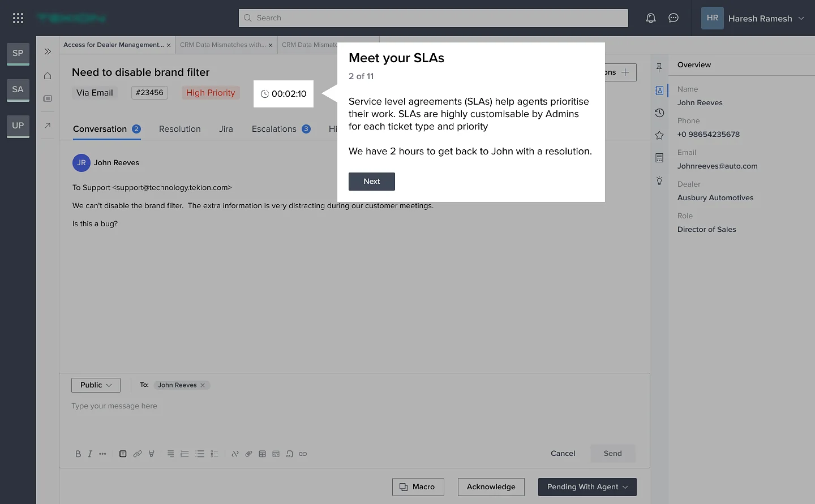Switch to CRM Data Mismatches with... tab
The image size is (815, 504).
point(222,45)
